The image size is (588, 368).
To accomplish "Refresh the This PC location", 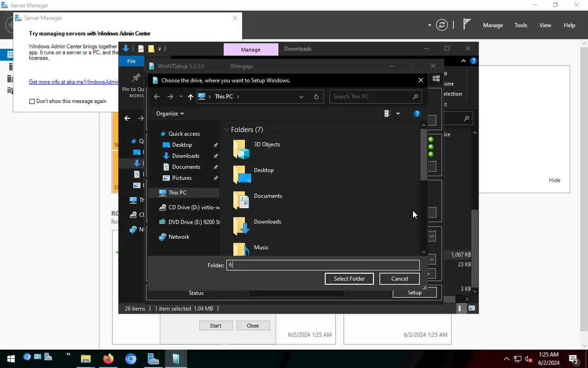I will coord(316,97).
